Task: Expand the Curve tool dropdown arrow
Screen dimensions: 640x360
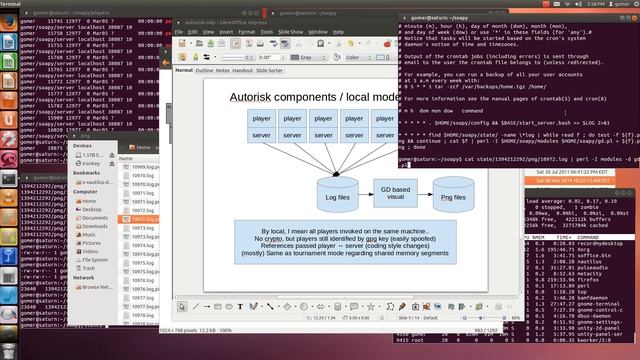Action: click(262, 307)
